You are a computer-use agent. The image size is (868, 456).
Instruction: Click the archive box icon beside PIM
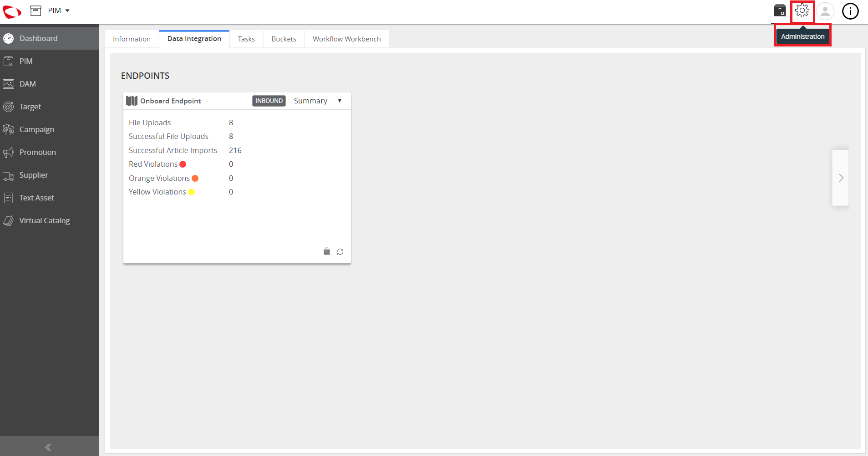tap(36, 10)
